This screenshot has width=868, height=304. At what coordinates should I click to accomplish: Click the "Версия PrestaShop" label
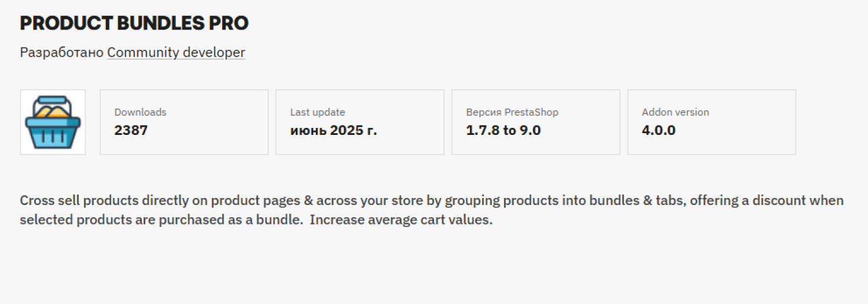[x=512, y=112]
